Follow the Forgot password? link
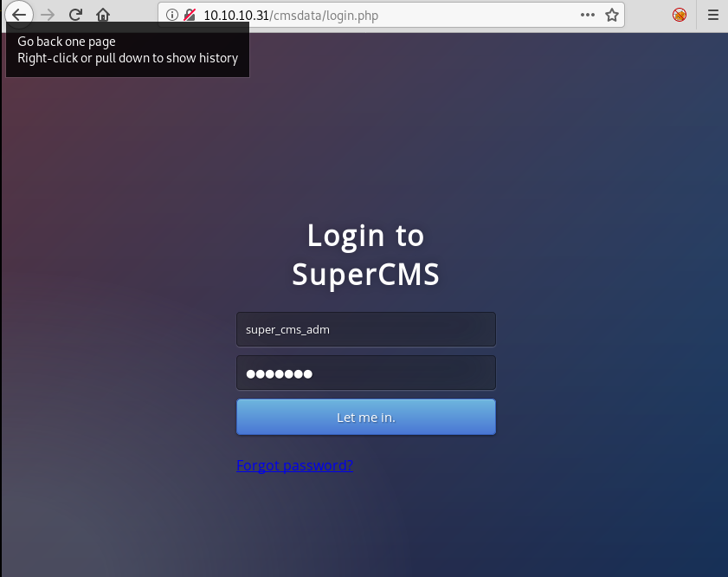Image resolution: width=728 pixels, height=577 pixels. [294, 465]
